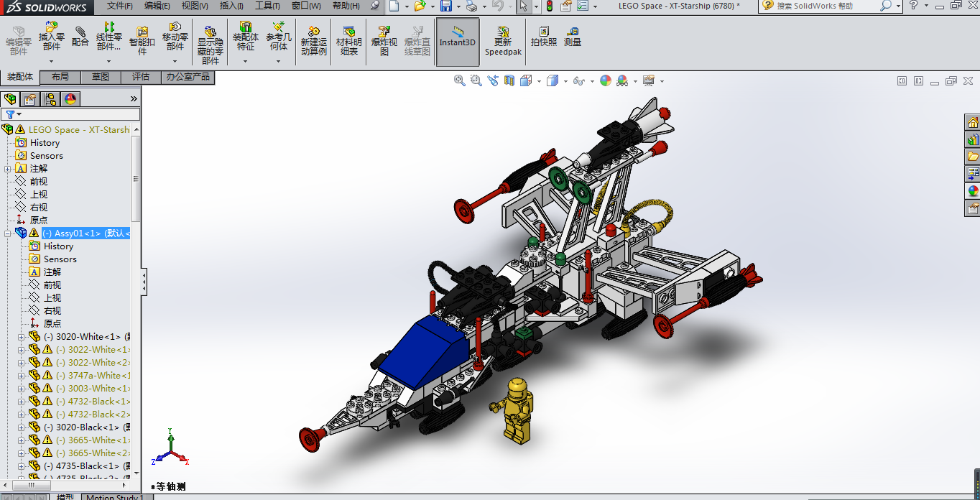Save the document with floppy icon

tap(445, 6)
